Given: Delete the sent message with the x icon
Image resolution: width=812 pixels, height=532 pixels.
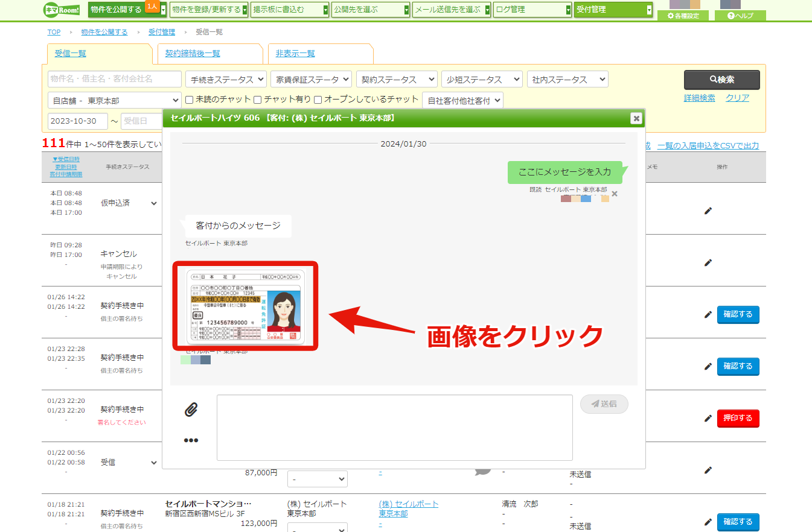Looking at the screenshot, I should tap(615, 194).
